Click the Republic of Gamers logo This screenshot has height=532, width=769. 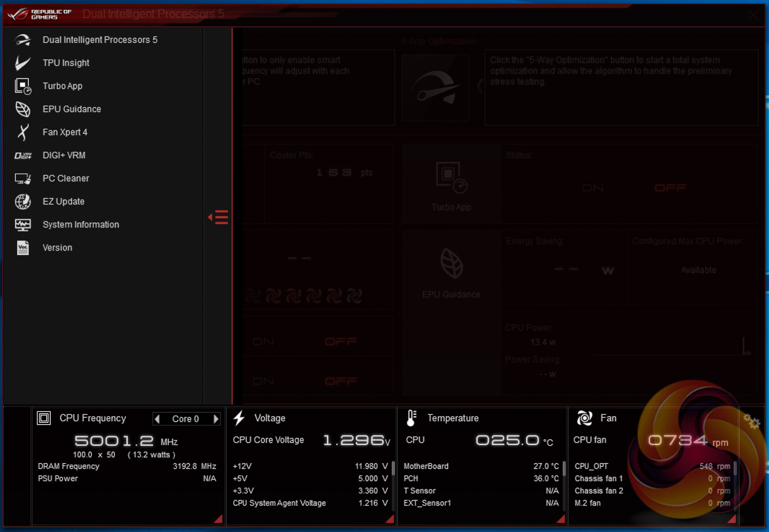pyautogui.click(x=40, y=14)
